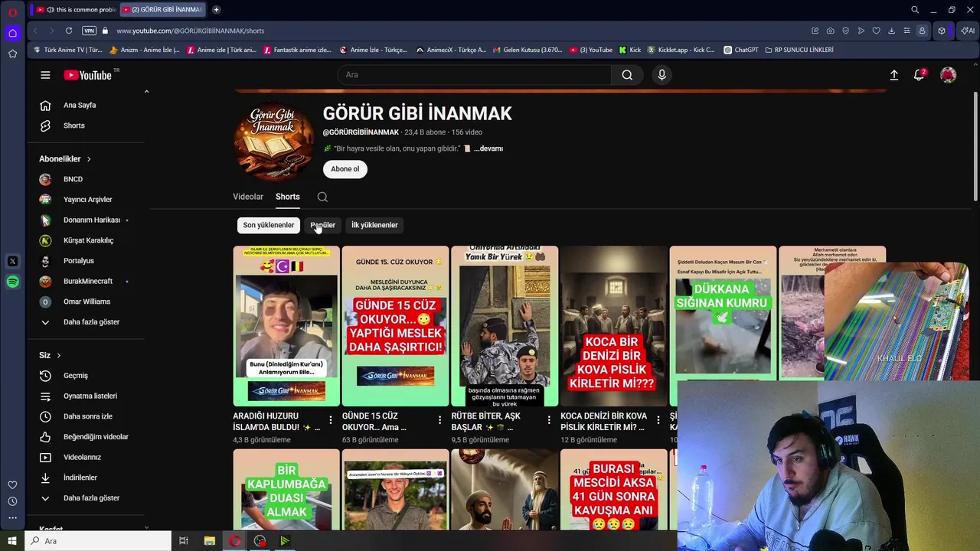The height and width of the screenshot is (551, 980).
Task: Open the Spotify sidebar icon
Action: 12,282
